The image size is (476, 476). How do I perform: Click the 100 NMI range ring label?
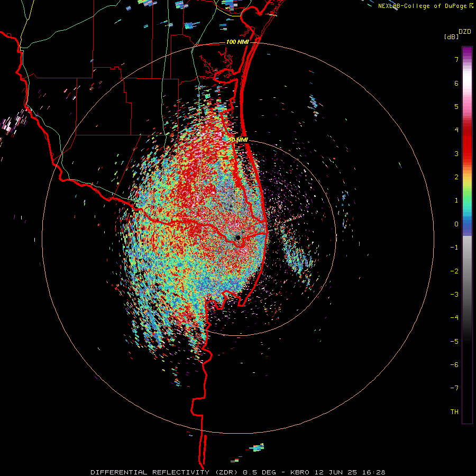click(x=237, y=42)
